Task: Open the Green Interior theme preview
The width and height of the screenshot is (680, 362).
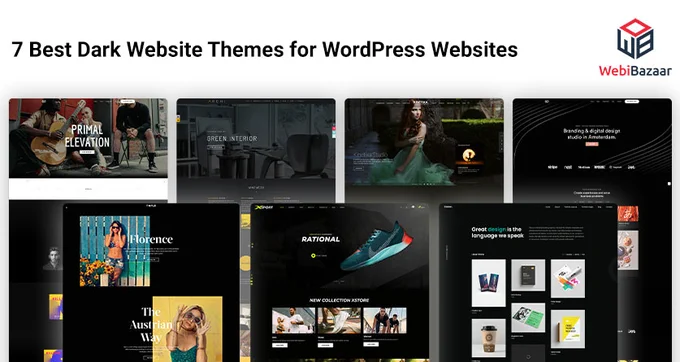Action: (x=256, y=150)
